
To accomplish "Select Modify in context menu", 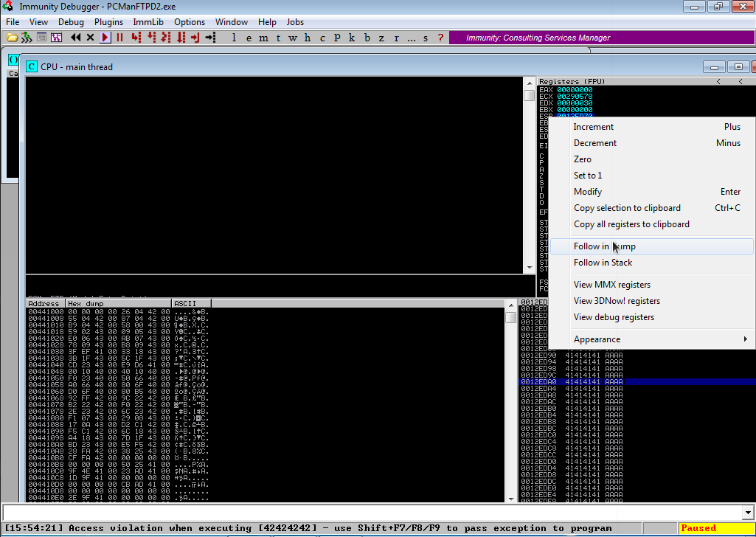I will 651,192.
